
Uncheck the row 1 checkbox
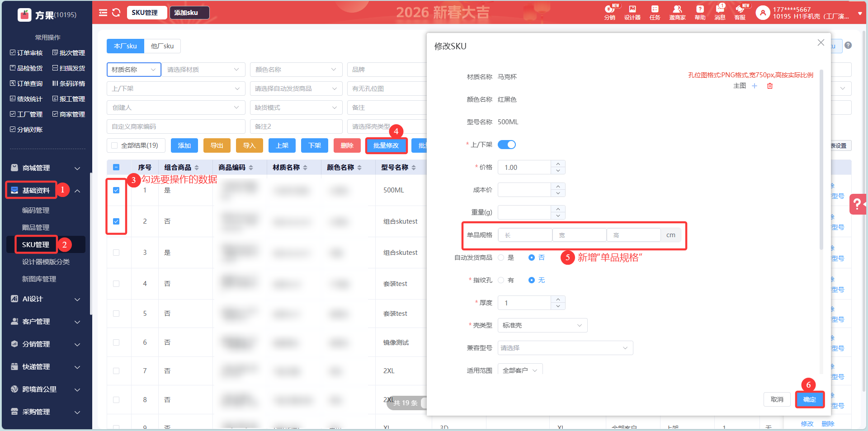tap(116, 190)
